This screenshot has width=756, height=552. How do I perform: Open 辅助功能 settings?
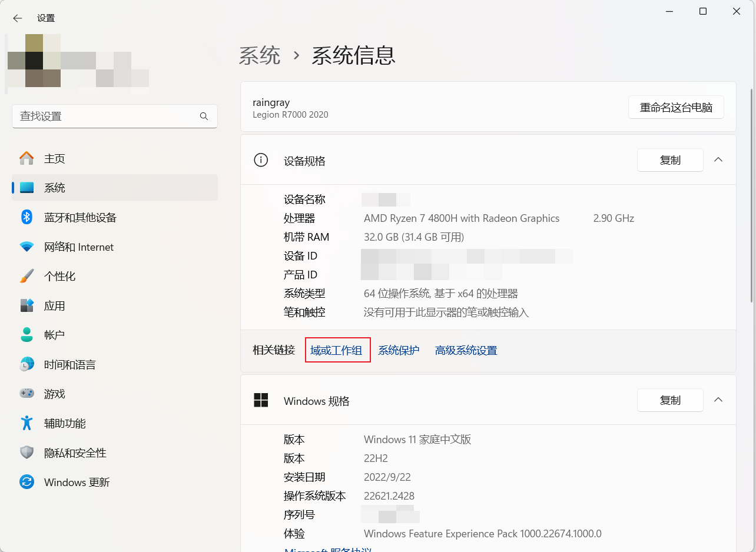click(115, 423)
